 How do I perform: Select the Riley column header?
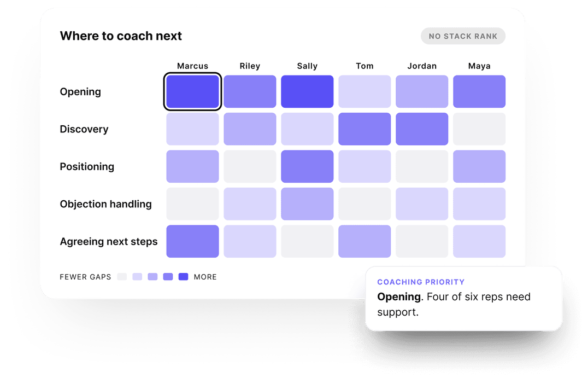point(250,66)
